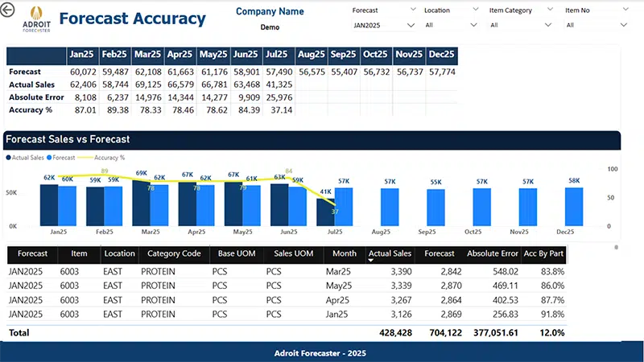Sort table by Acc By Part column

point(543,253)
